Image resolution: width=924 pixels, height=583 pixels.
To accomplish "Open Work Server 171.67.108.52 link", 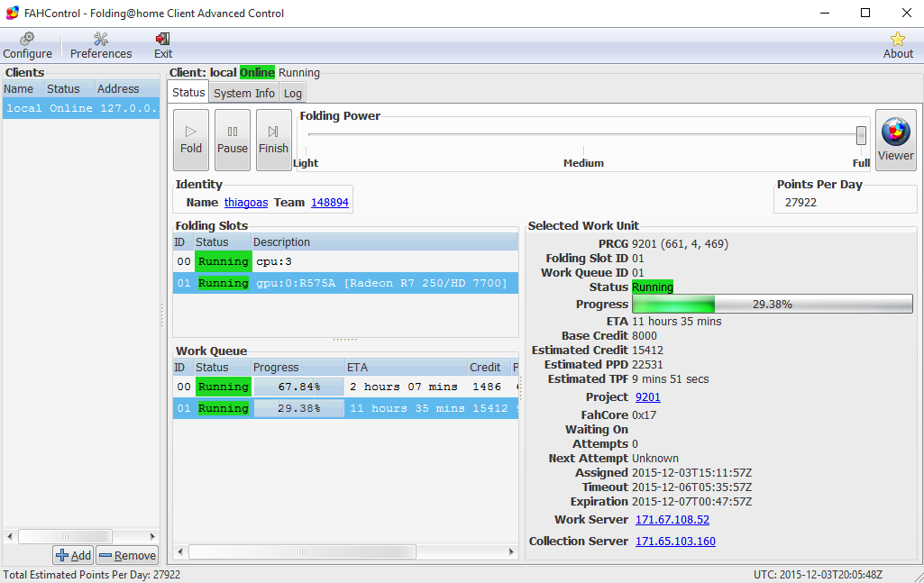I will 672,520.
